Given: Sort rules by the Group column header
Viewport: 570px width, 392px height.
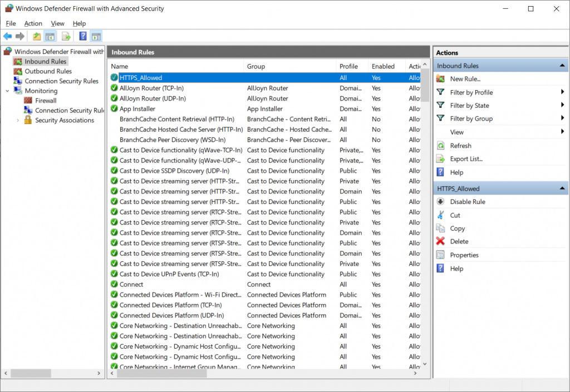Looking at the screenshot, I should click(x=289, y=66).
